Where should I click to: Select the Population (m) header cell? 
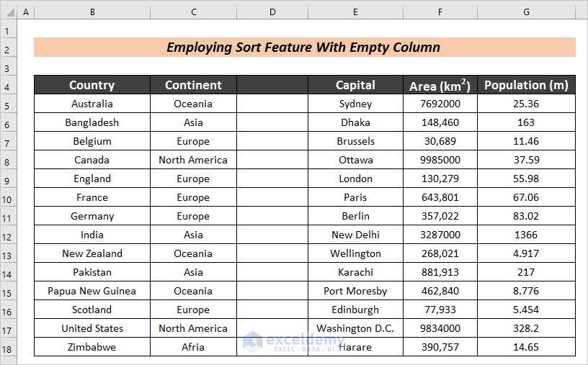tap(527, 85)
